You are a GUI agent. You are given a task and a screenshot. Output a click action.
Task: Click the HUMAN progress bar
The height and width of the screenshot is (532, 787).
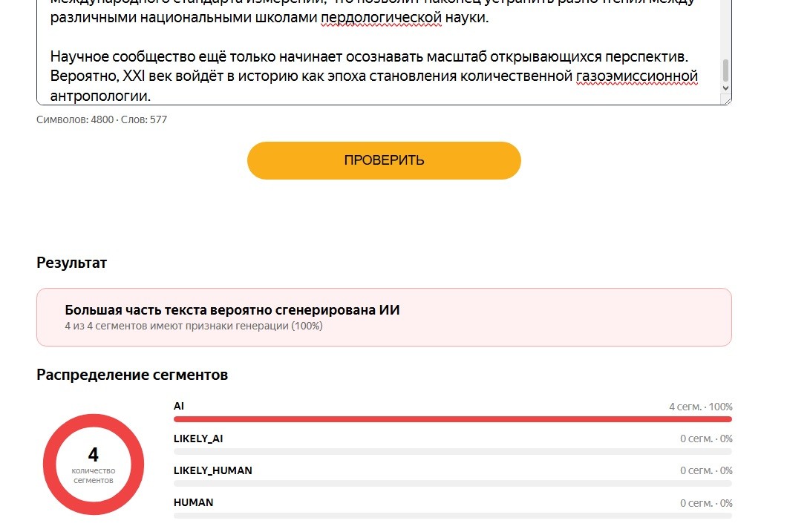(453, 516)
